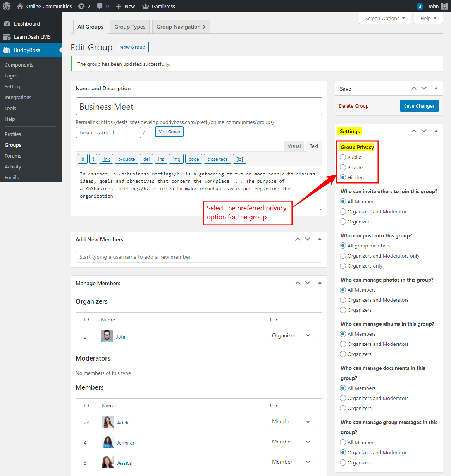Switch to the Group Types tab

click(130, 27)
